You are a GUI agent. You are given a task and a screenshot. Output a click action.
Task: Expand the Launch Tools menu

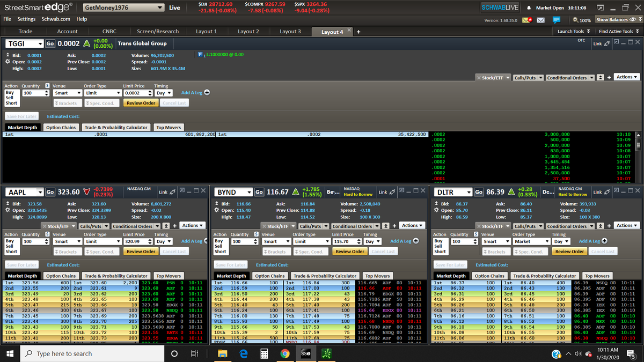(x=574, y=32)
